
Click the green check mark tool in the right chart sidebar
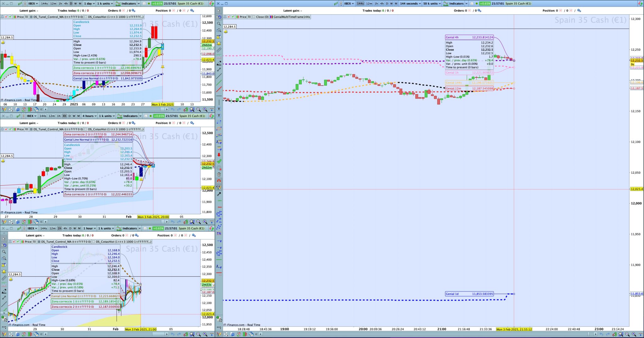coord(219,161)
